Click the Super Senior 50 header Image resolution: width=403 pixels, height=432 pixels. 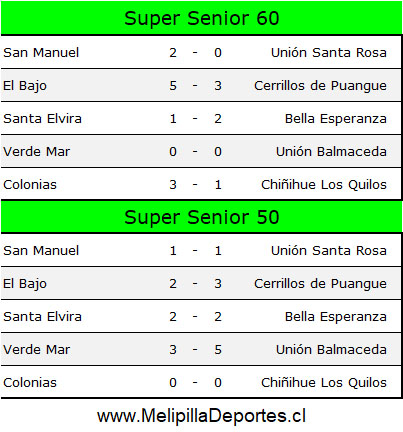click(202, 217)
